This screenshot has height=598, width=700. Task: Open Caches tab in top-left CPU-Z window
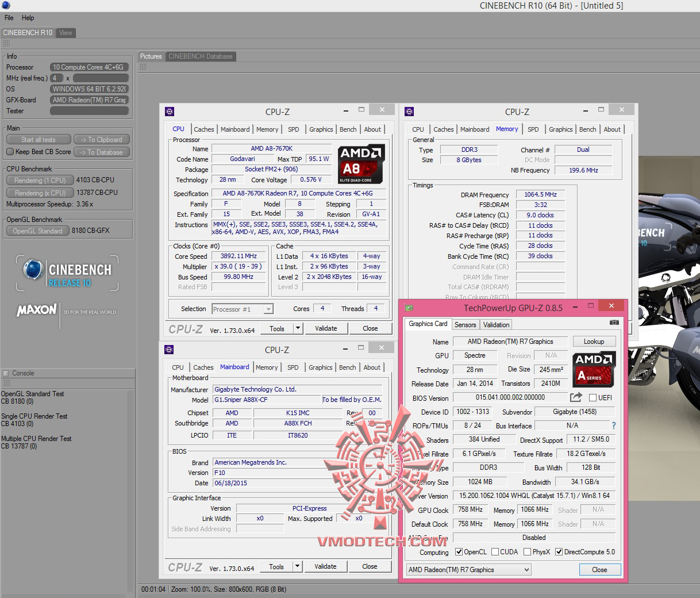coord(204,129)
